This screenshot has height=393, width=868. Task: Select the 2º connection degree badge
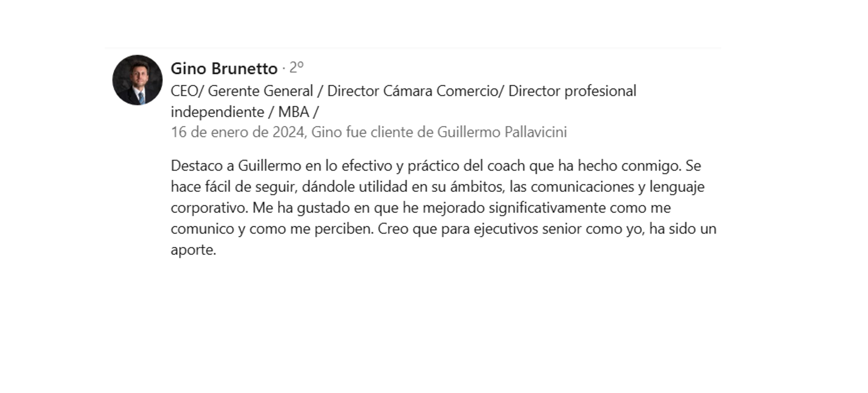(296, 68)
